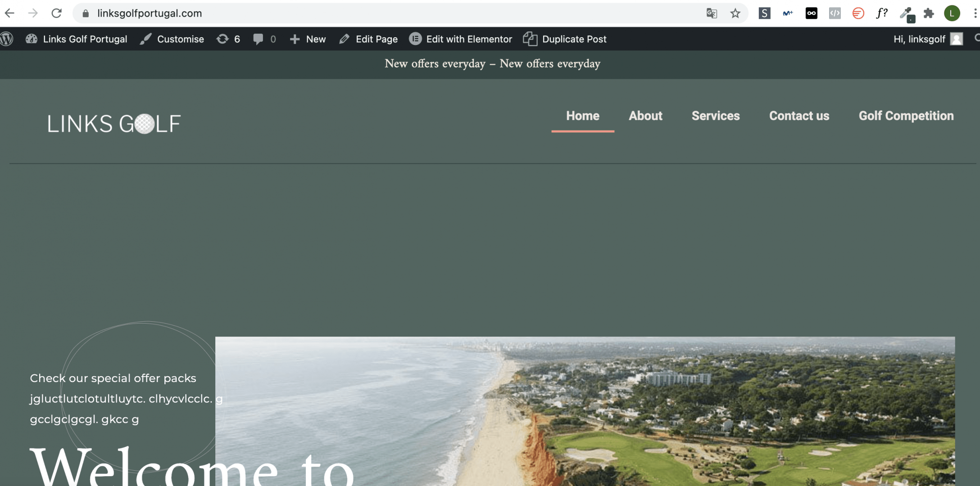Click the Links Golf logo
Screen dimensions: 980x486
click(x=114, y=124)
